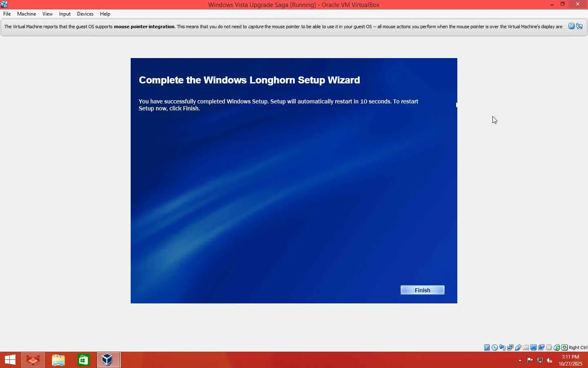Click the don't-show-again notification icon
588x368 pixels.
coord(579,26)
